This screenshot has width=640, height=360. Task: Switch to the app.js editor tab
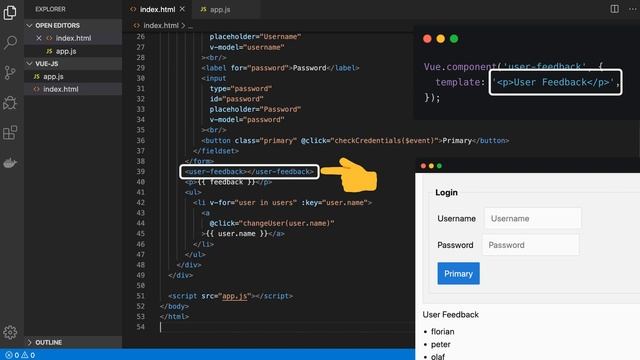[x=220, y=9]
